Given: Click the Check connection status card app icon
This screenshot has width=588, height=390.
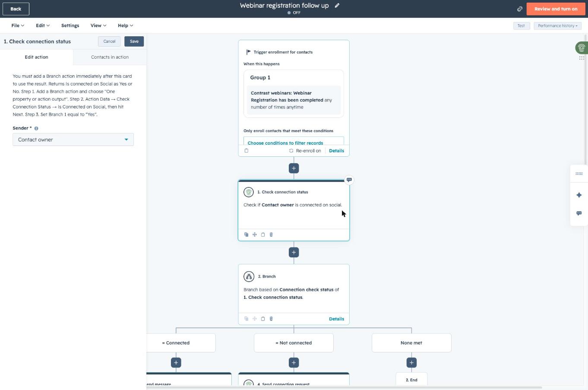Looking at the screenshot, I should point(249,192).
